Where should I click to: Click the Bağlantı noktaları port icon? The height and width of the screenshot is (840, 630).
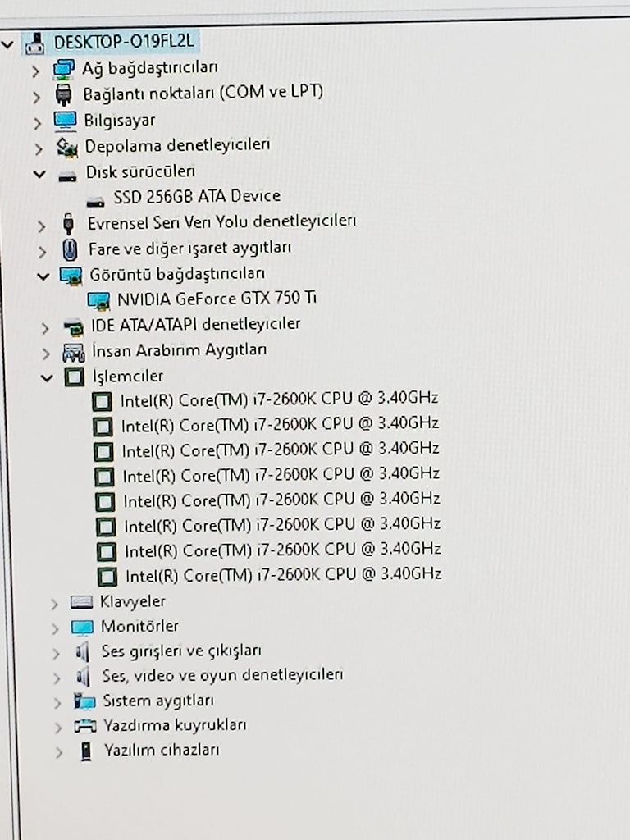(x=64, y=95)
